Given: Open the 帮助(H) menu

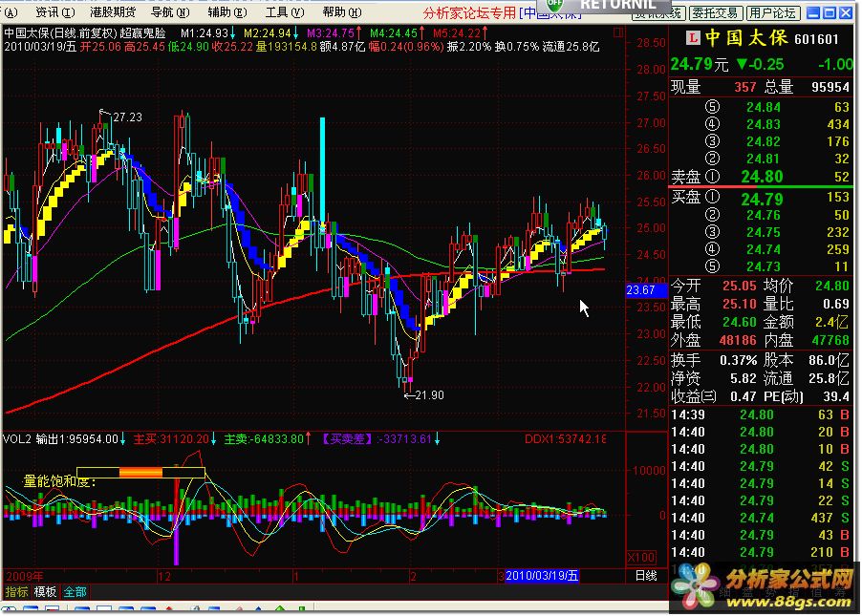Looking at the screenshot, I should point(342,12).
